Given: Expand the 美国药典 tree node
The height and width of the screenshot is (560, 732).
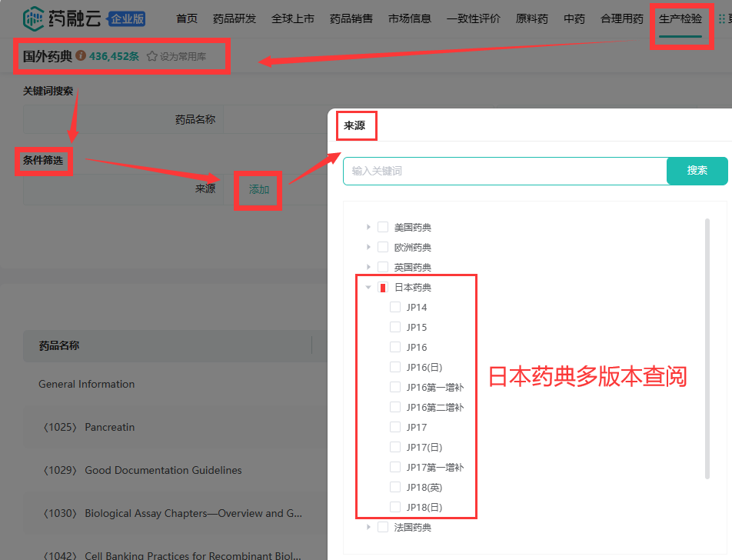Looking at the screenshot, I should tap(368, 227).
